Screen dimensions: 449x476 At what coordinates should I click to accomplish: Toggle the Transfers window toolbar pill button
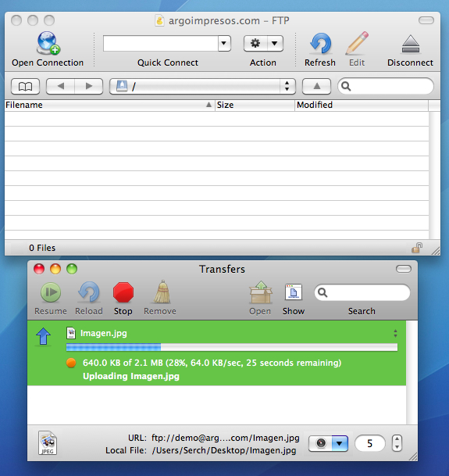[x=404, y=269]
